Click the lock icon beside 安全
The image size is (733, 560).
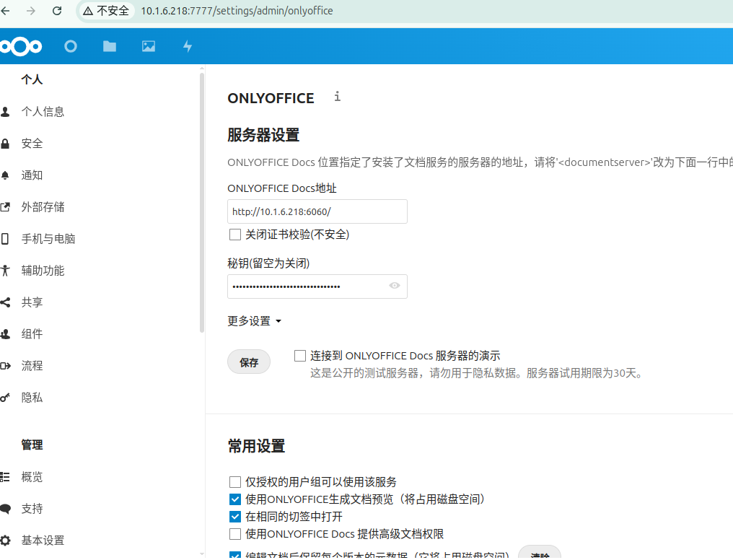click(5, 144)
